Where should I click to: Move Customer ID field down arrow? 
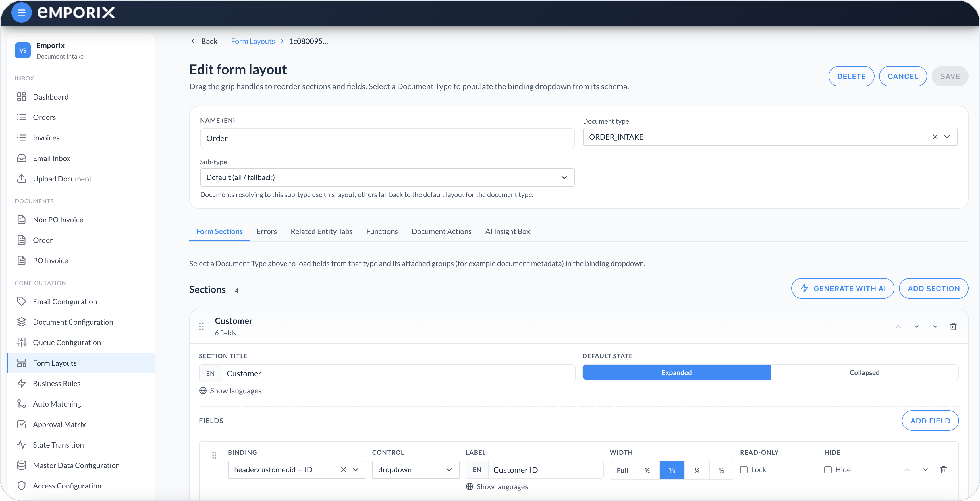click(925, 469)
